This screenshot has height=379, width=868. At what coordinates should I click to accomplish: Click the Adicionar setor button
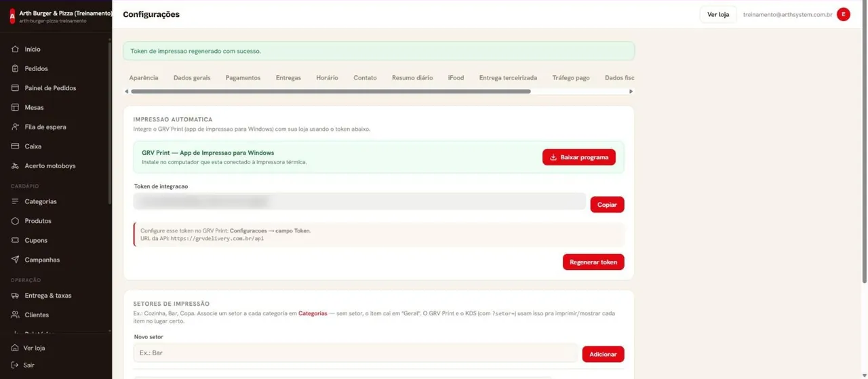pos(603,354)
